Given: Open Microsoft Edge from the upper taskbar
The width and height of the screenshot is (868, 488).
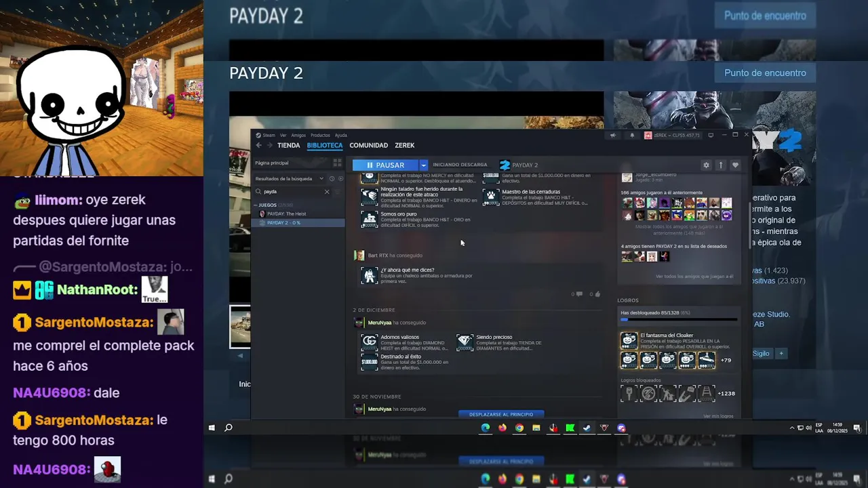Looking at the screenshot, I should pos(486,428).
